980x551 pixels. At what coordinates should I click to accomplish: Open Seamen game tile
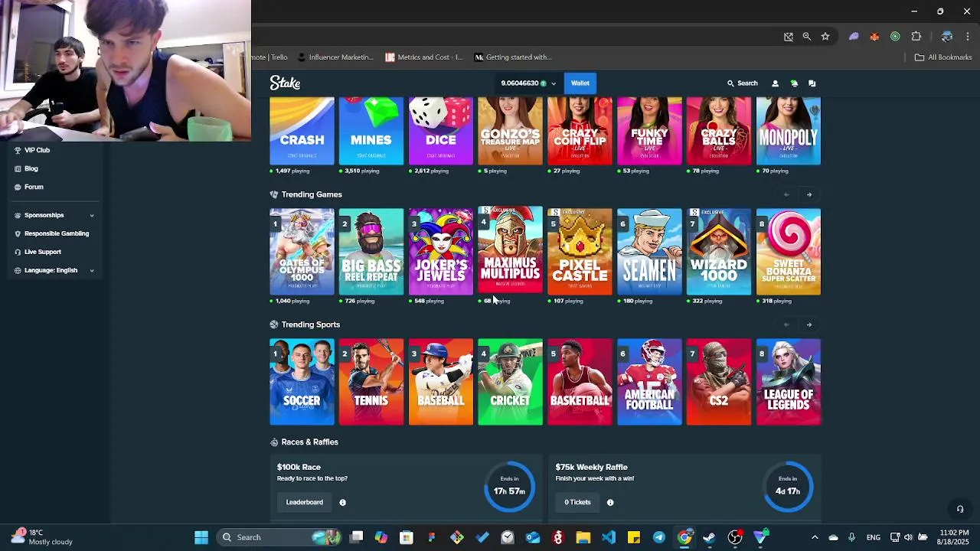649,252
